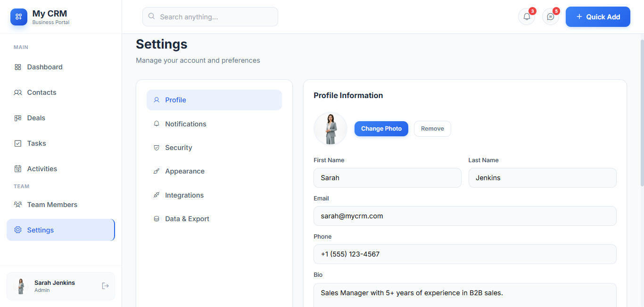Select Tasks in the main navigation

tap(36, 143)
